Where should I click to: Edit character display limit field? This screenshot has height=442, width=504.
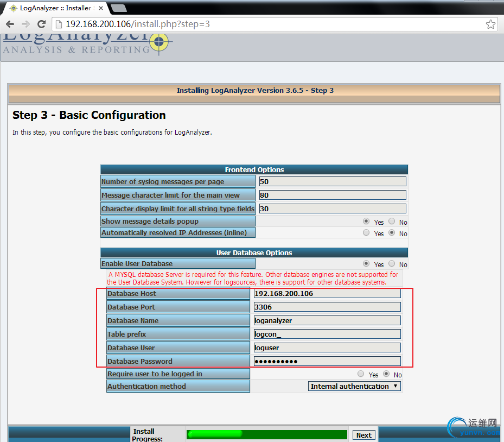pos(333,209)
